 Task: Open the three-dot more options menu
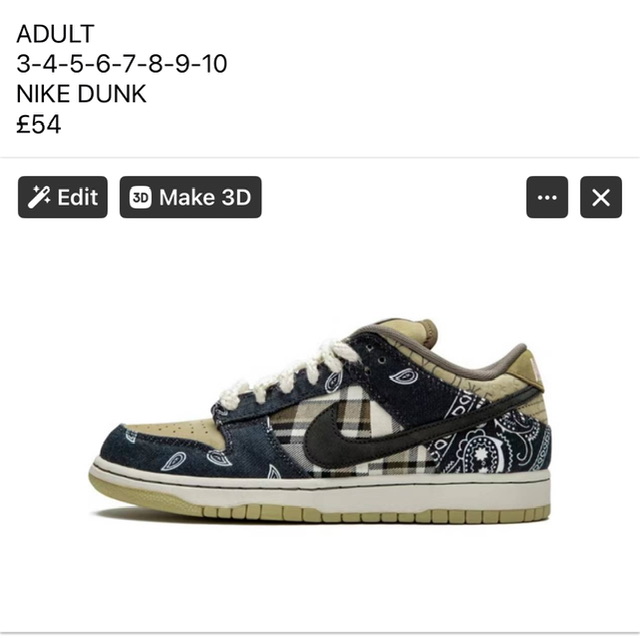coord(547,197)
